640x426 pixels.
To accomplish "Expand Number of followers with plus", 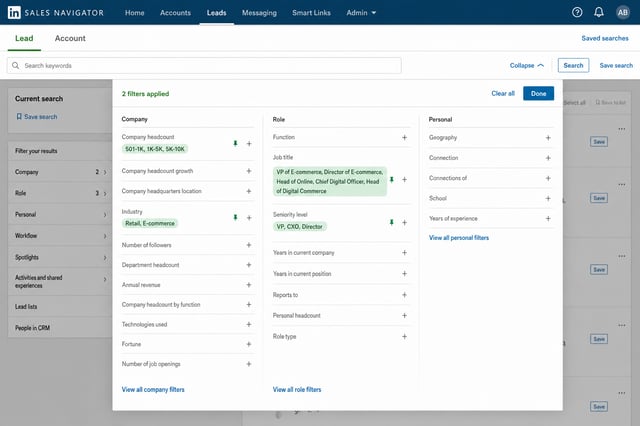I will tap(249, 245).
